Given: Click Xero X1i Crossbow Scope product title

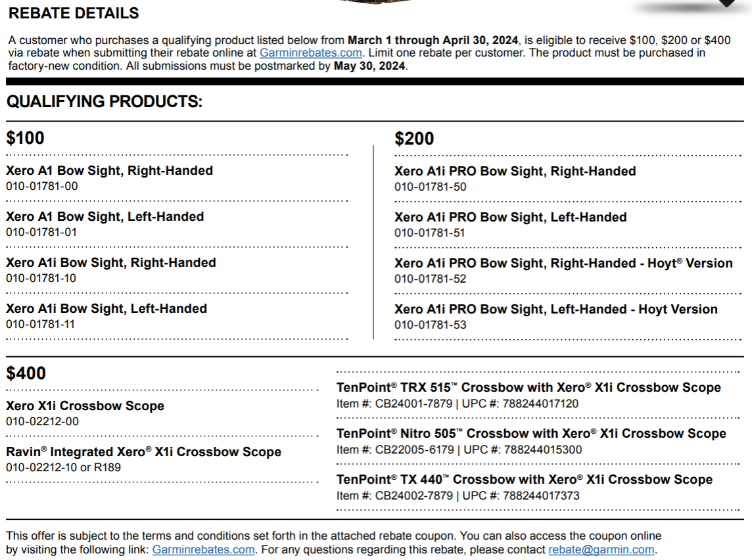Looking at the screenshot, I should pos(85,406).
